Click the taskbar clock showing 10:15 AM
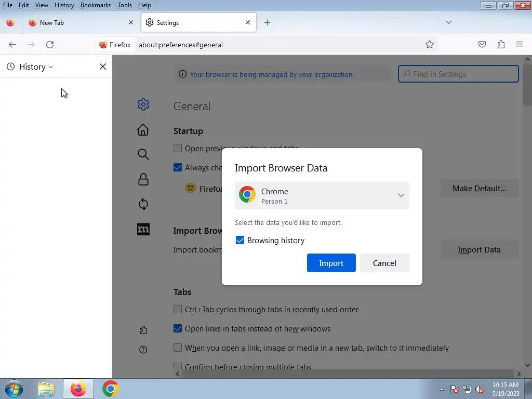This screenshot has height=399, width=532. 506,389
